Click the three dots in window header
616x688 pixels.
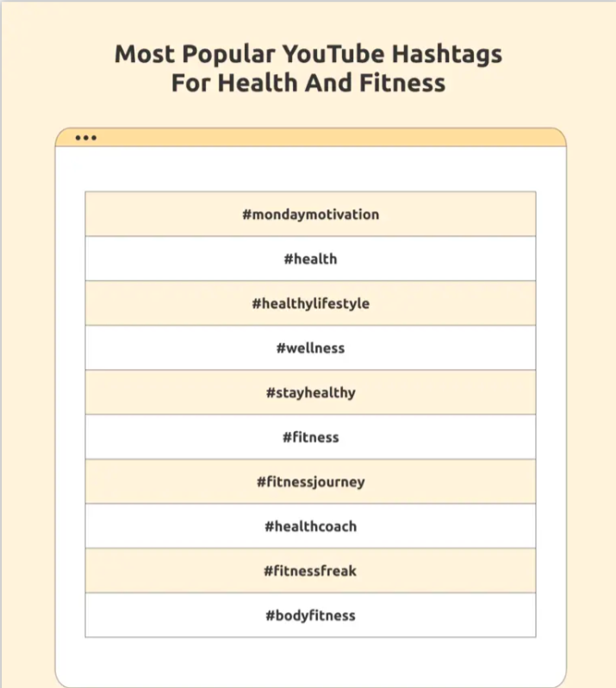pyautogui.click(x=85, y=138)
